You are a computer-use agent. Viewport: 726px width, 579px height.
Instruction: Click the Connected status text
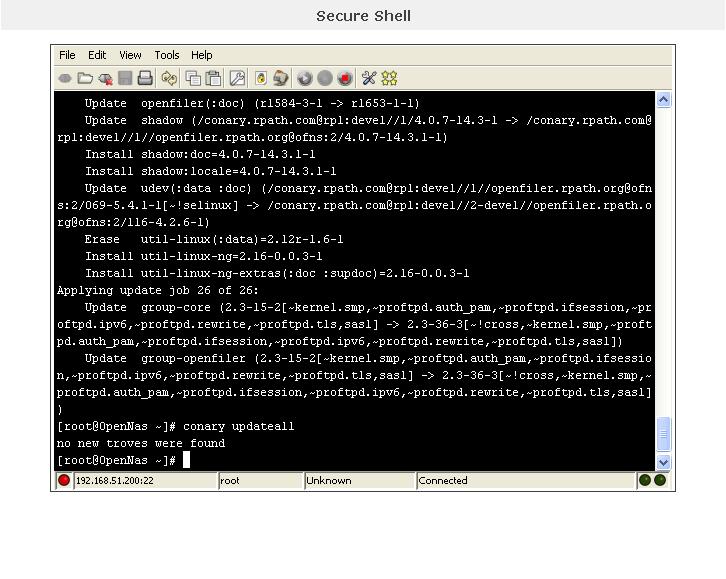(x=443, y=480)
